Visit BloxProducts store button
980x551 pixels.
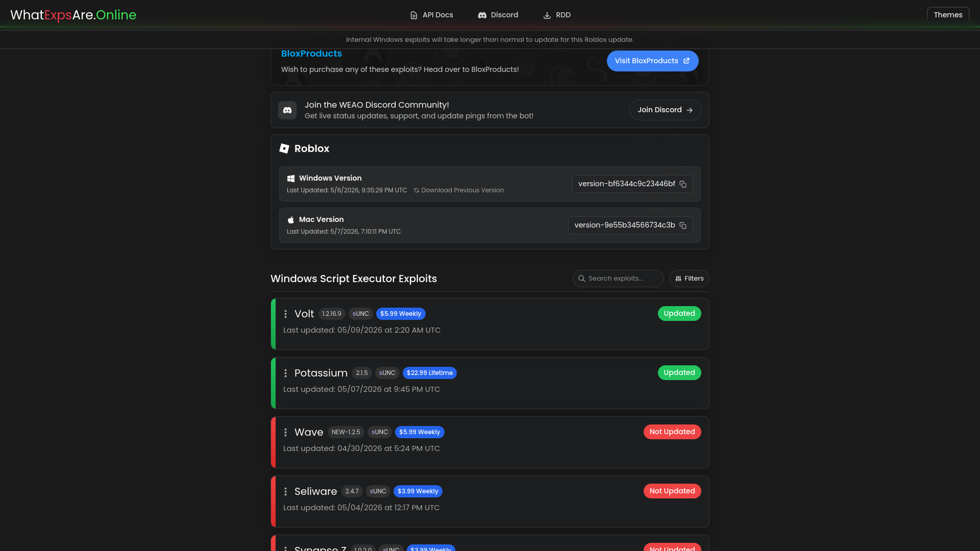652,61
